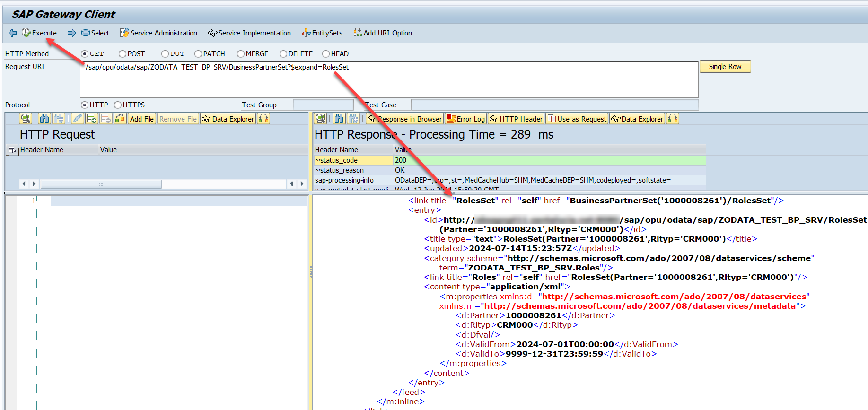Switch protocol to HTTPS
The image size is (868, 410).
coord(118,105)
